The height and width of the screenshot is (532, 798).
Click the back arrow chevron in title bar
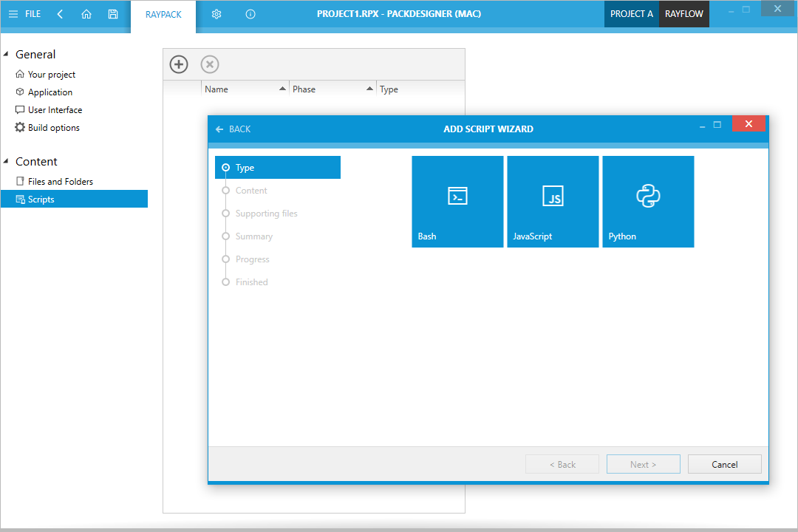60,14
